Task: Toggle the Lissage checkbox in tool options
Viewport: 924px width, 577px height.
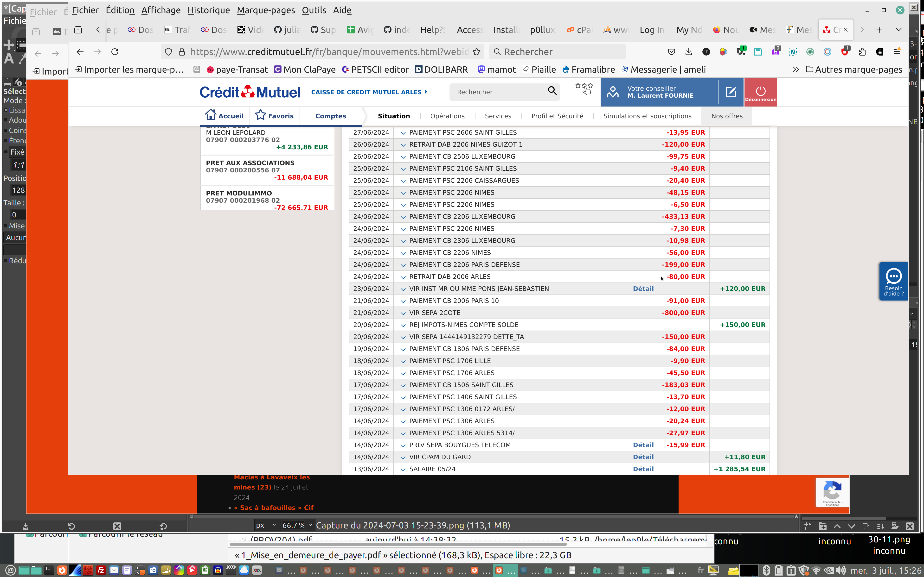Action: (6, 110)
